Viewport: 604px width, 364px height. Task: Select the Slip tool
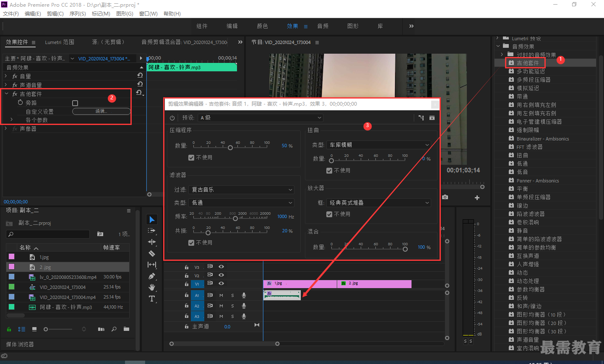click(152, 265)
